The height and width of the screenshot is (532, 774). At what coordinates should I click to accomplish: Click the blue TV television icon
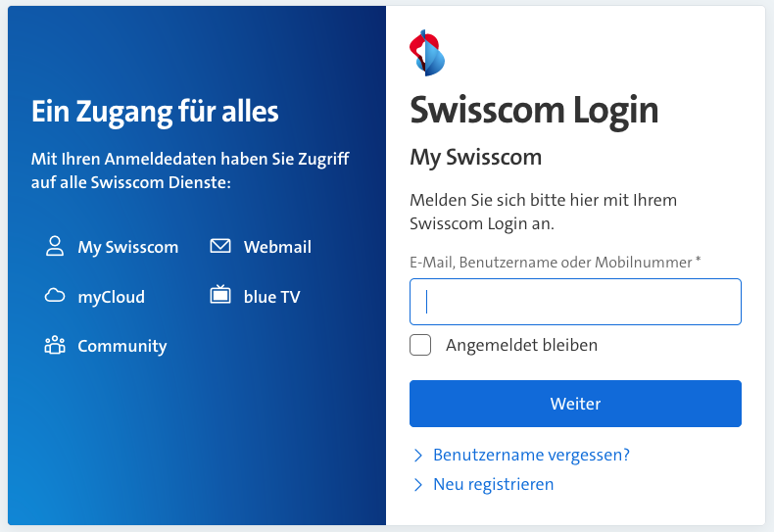[x=220, y=295]
